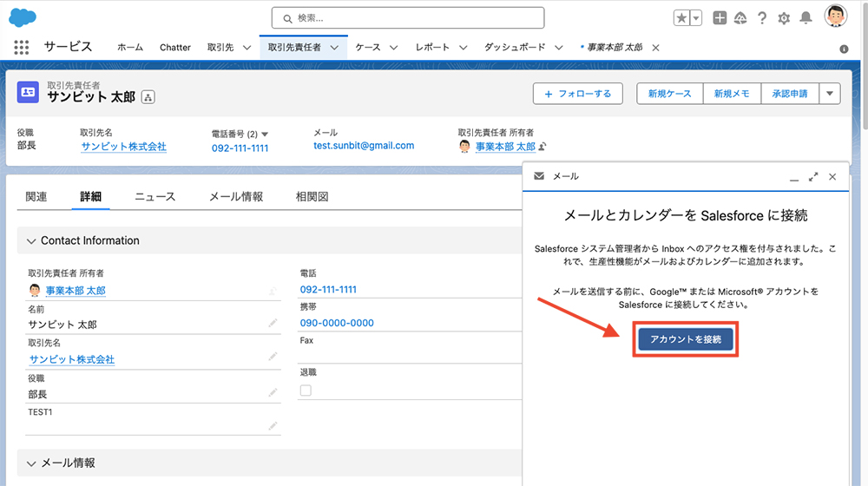Screen dimensions: 868x486
Task: Go to the Chatter navigation tab
Action: (175, 48)
